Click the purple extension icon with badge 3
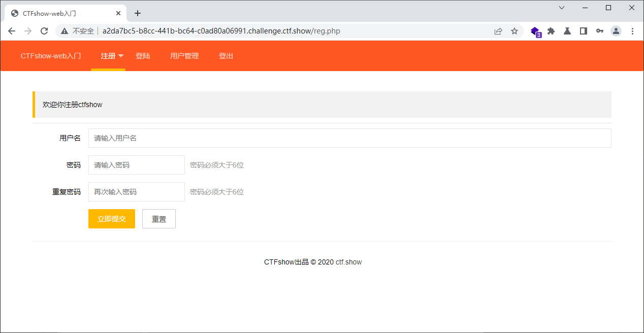Image resolution: width=644 pixels, height=333 pixels. [x=535, y=31]
